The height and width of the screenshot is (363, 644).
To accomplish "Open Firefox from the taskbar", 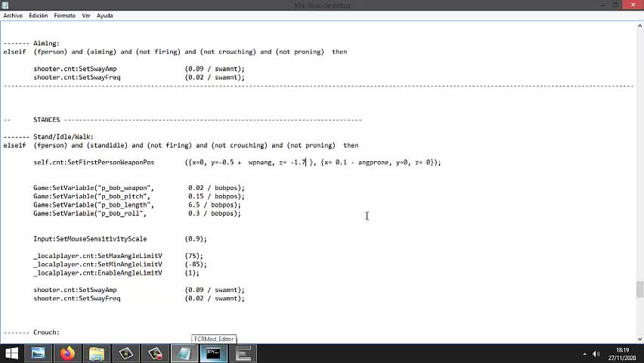I will pos(68,353).
